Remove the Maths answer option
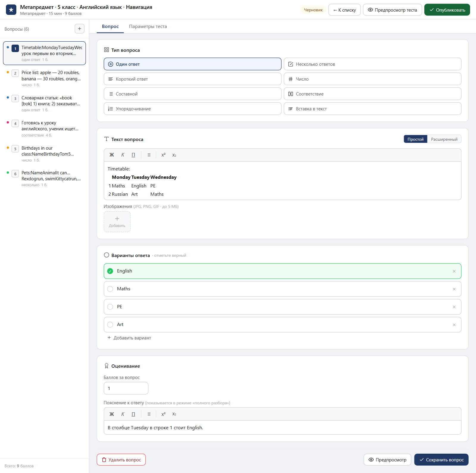 [454, 289]
